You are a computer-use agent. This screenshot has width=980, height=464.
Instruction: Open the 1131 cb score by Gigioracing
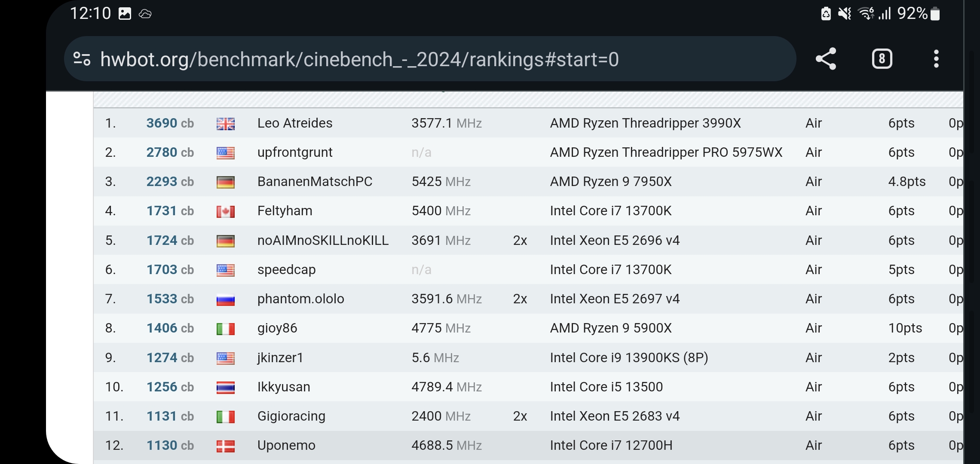(x=170, y=416)
